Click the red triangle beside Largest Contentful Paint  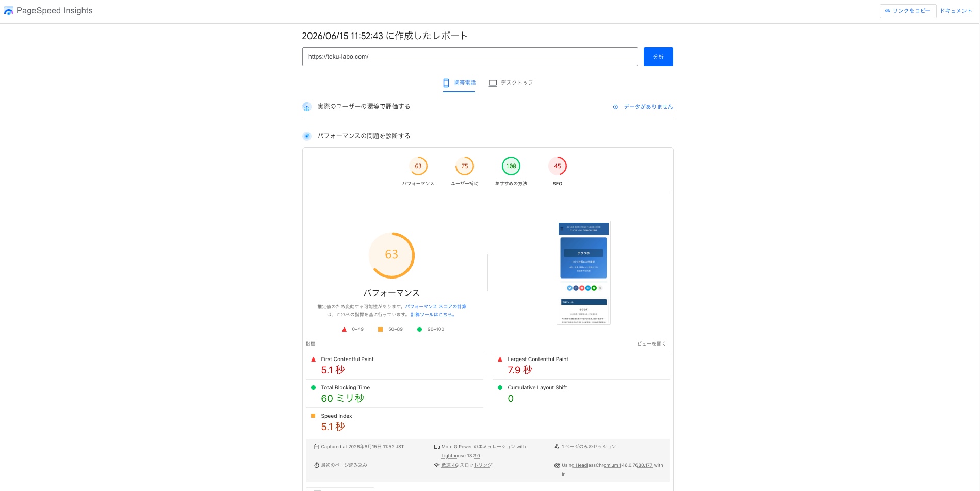point(500,359)
